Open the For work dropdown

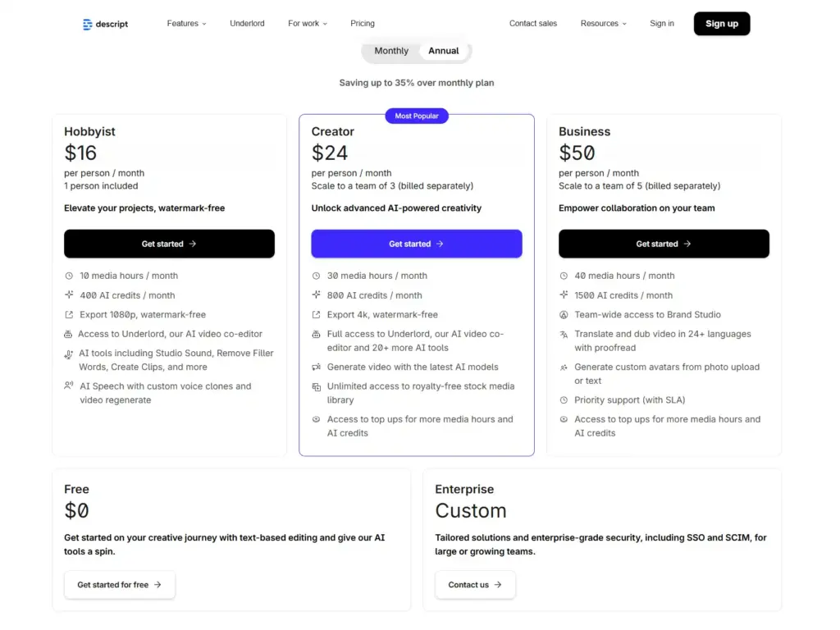307,24
